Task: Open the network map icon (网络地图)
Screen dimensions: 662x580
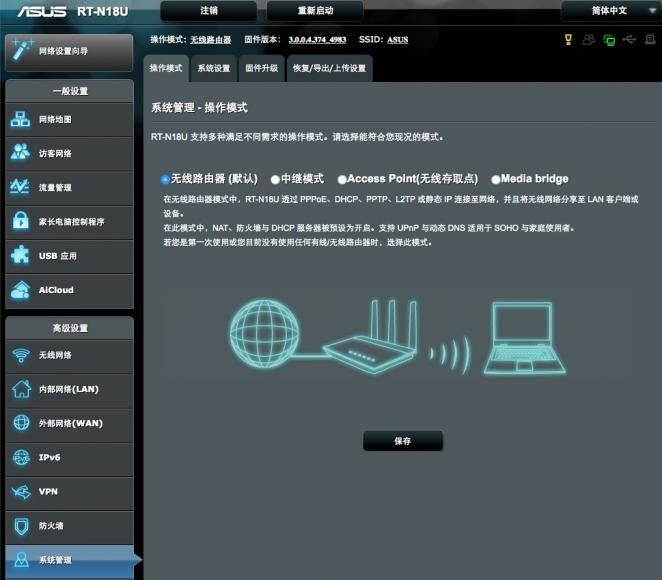Action: [x=20, y=119]
